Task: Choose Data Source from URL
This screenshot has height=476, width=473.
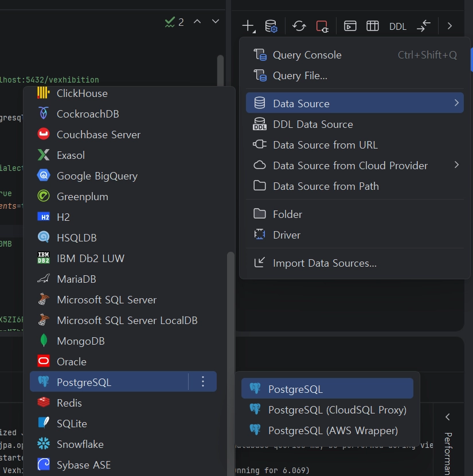Action: [x=355, y=145]
